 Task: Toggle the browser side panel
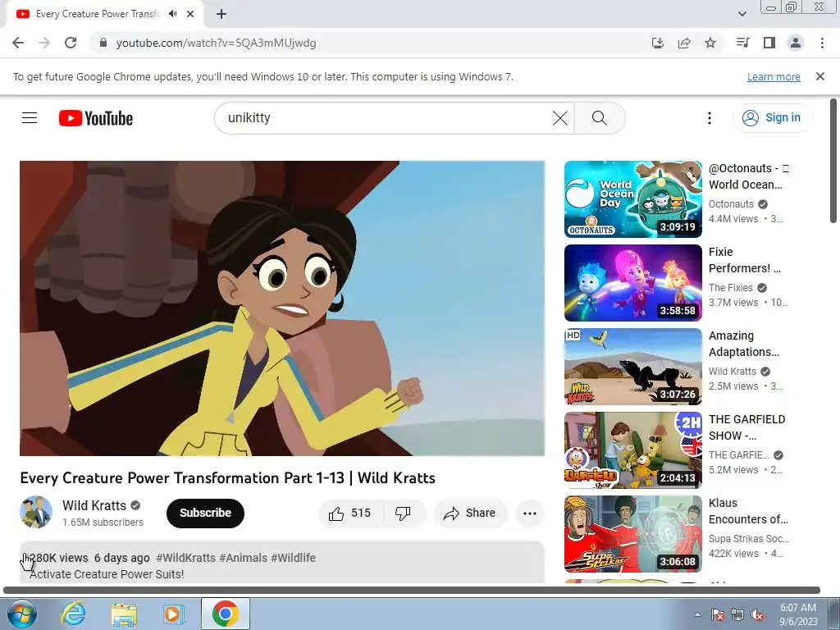[769, 43]
